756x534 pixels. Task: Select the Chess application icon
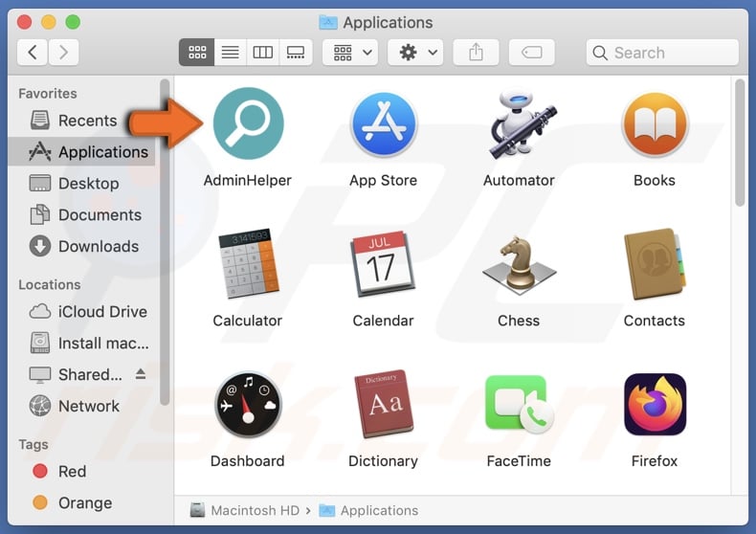[x=520, y=265]
